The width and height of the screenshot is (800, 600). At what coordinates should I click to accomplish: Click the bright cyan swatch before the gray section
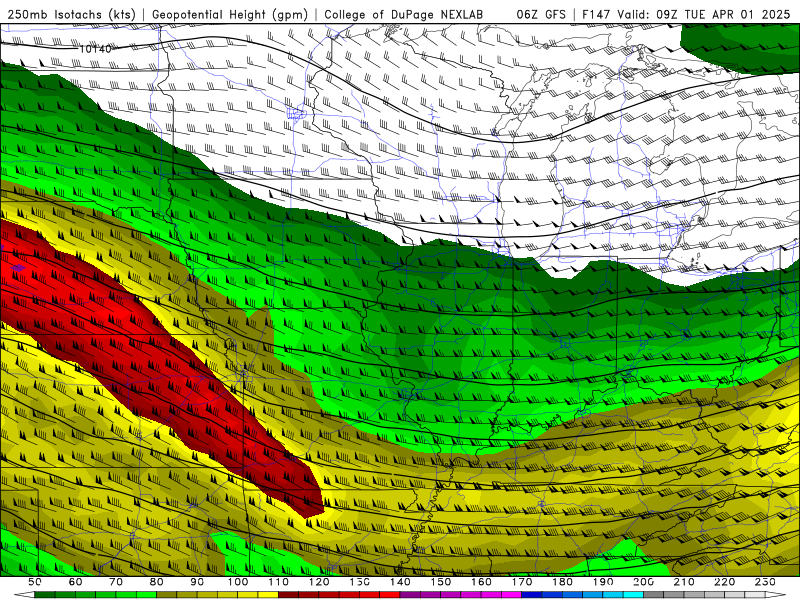(633, 595)
